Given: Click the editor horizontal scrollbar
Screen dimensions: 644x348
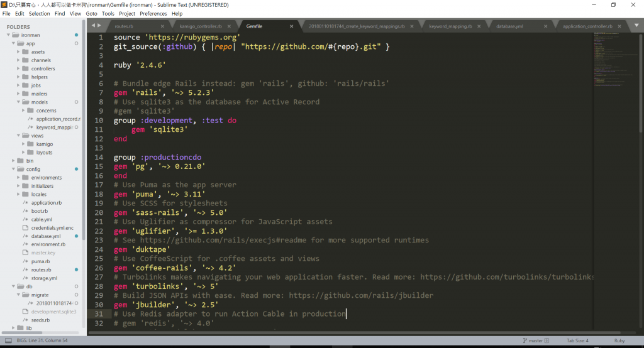Looking at the screenshot, I should (x=354, y=333).
